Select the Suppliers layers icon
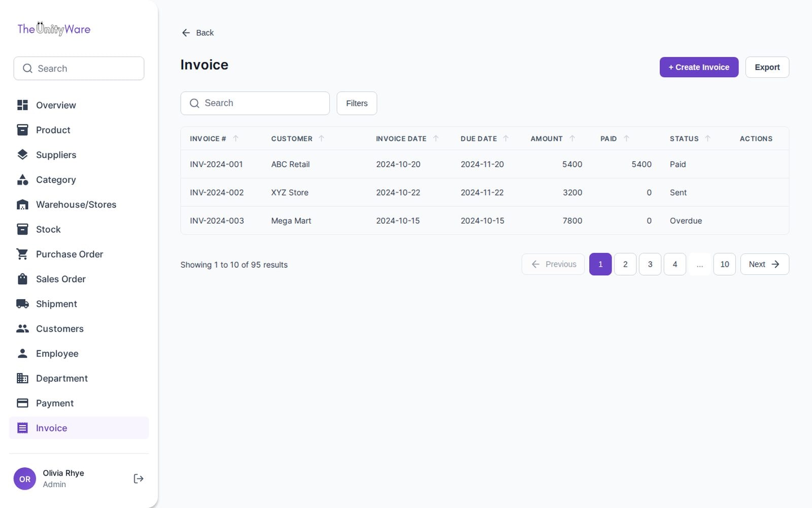Screen dimensions: 812x508 tap(22, 155)
